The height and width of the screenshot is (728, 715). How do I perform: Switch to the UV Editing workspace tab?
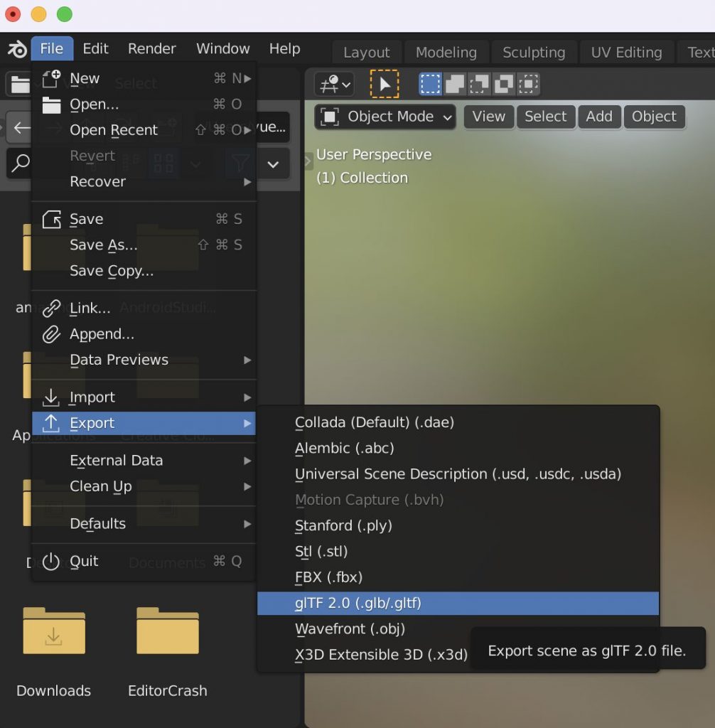[x=626, y=53]
